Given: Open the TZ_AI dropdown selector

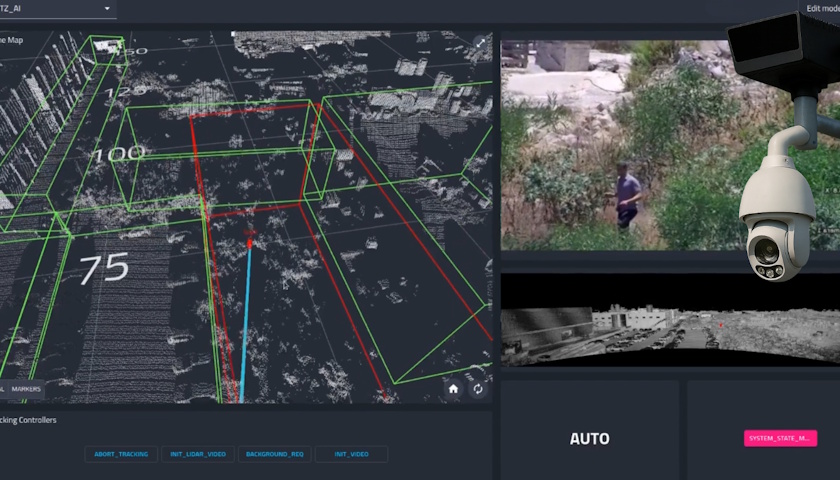Looking at the screenshot, I should pos(107,9).
